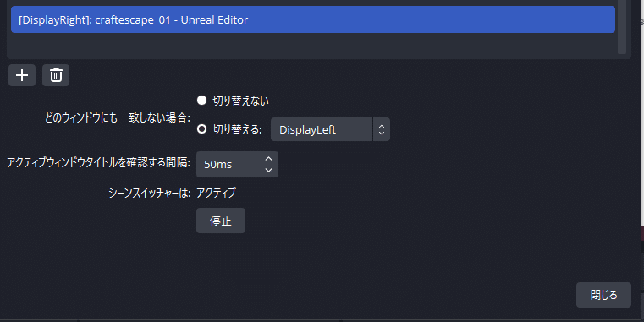Increase the 50ms interval with up arrow
Image resolution: width=644 pixels, height=322 pixels.
click(x=268, y=159)
